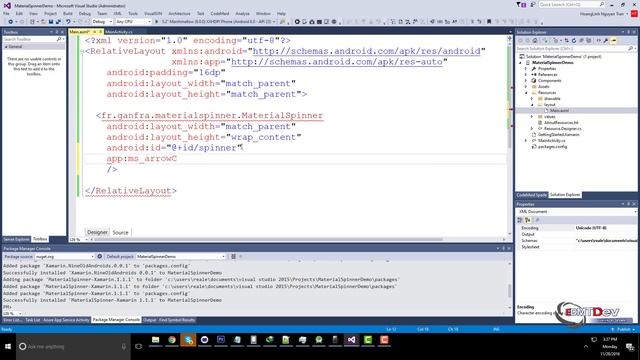The image size is (640, 360).
Task: Click the Categorized icon in Properties panel
Action: pyautogui.click(x=520, y=220)
